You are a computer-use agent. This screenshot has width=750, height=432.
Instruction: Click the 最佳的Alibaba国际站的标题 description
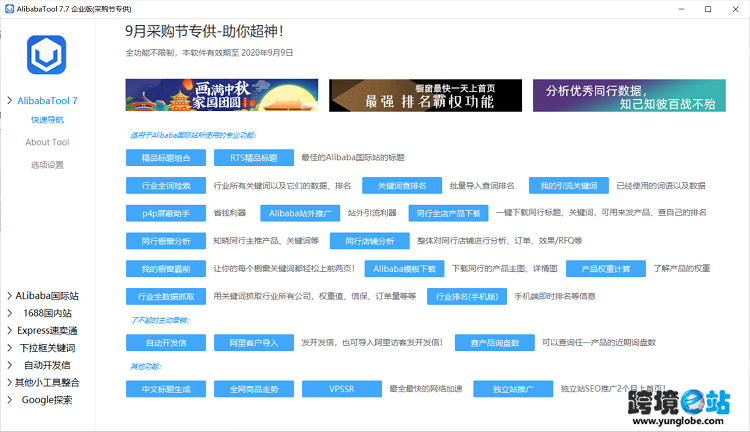click(x=353, y=157)
